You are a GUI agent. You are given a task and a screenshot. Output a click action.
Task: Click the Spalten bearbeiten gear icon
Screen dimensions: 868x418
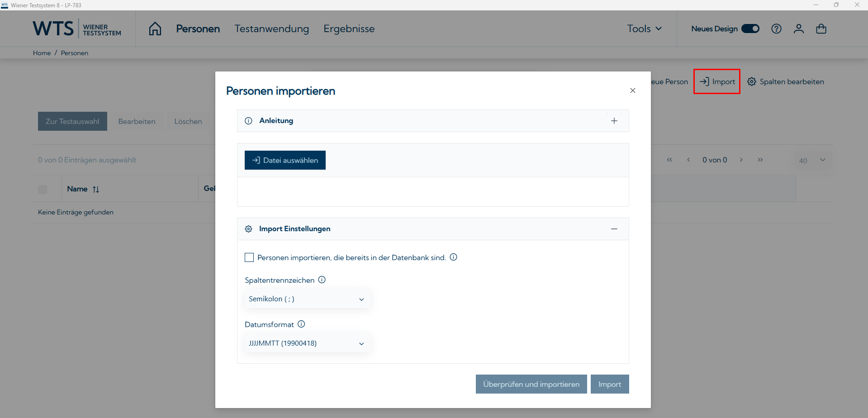coord(752,81)
